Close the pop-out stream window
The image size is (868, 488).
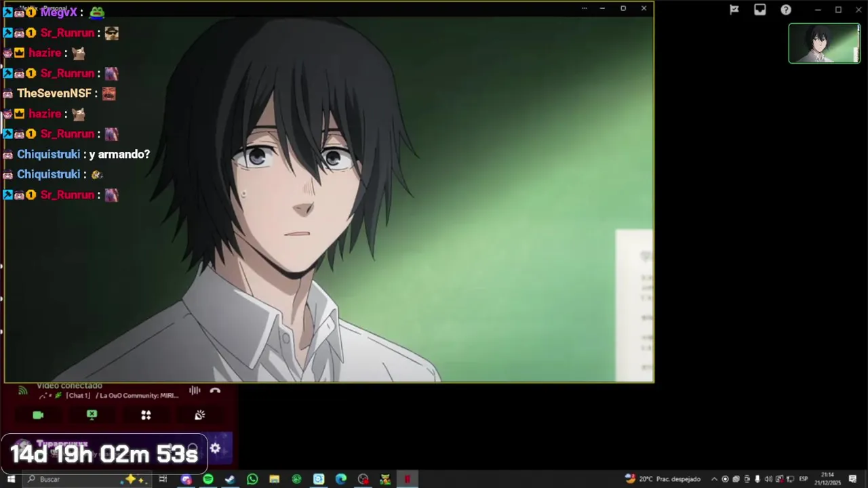[x=644, y=8]
